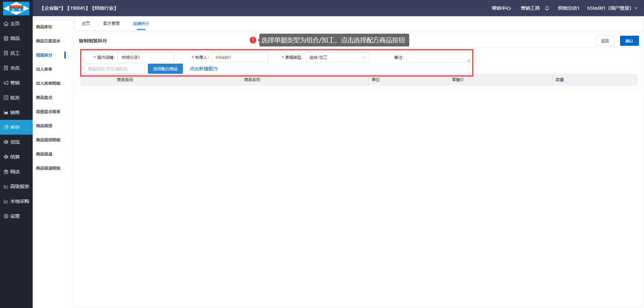Open the 商品 products sidebar icon
This screenshot has height=308, width=644.
(x=6, y=38)
